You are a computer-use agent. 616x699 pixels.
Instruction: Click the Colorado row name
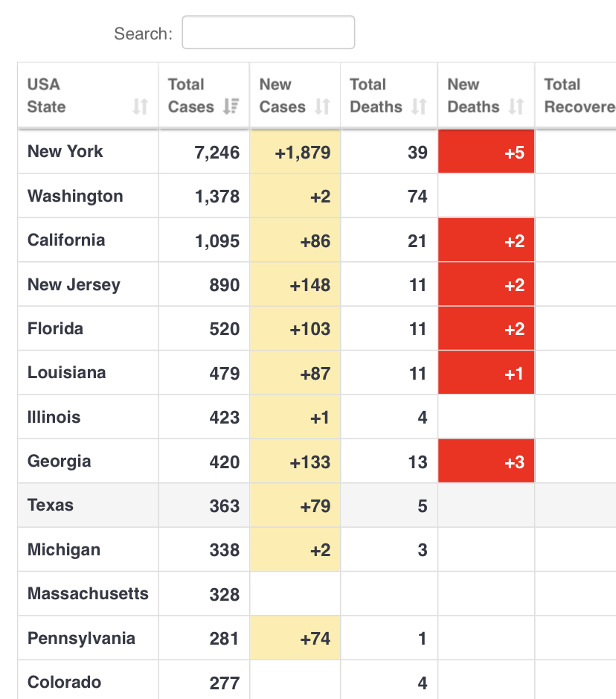[64, 683]
